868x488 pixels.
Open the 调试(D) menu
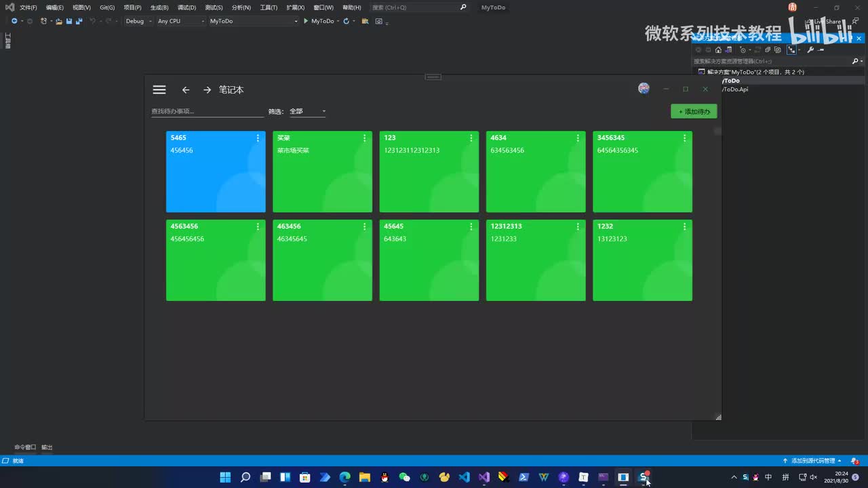tap(186, 7)
